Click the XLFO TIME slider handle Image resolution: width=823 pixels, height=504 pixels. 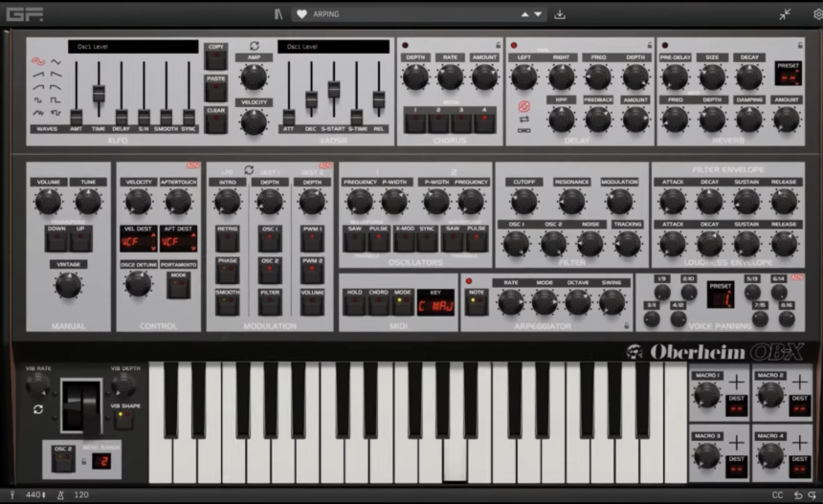(x=99, y=94)
